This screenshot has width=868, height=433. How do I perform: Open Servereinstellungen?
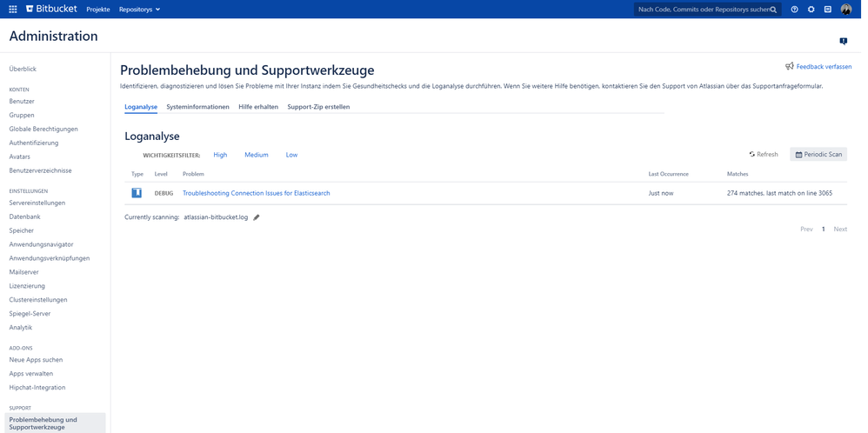click(x=37, y=203)
